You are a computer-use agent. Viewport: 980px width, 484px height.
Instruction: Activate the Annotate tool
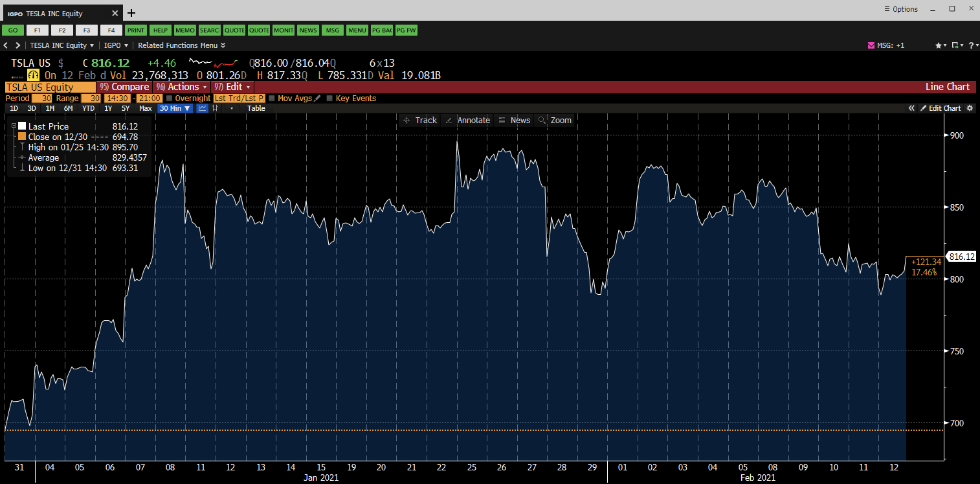click(467, 121)
